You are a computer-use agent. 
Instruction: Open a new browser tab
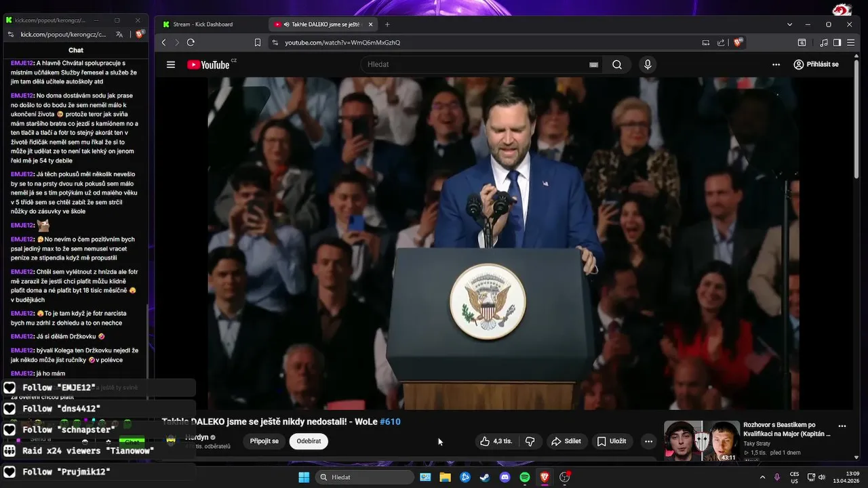click(x=387, y=24)
